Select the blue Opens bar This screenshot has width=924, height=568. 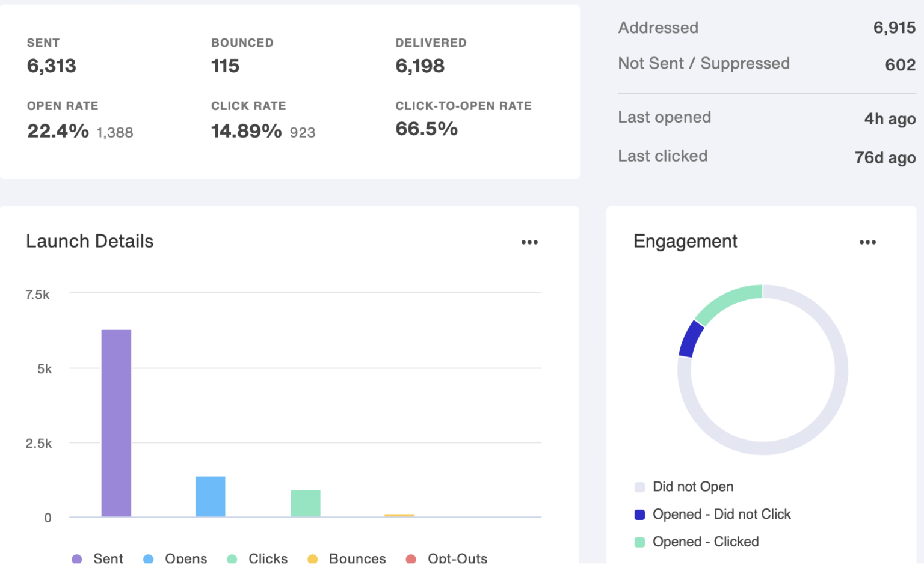[210, 496]
